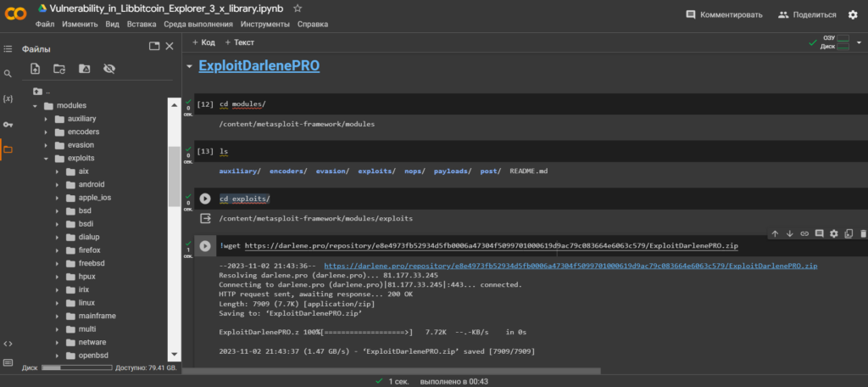The image size is (868, 387).
Task: Collapse the ExploitDarlenePRO section
Action: 189,66
